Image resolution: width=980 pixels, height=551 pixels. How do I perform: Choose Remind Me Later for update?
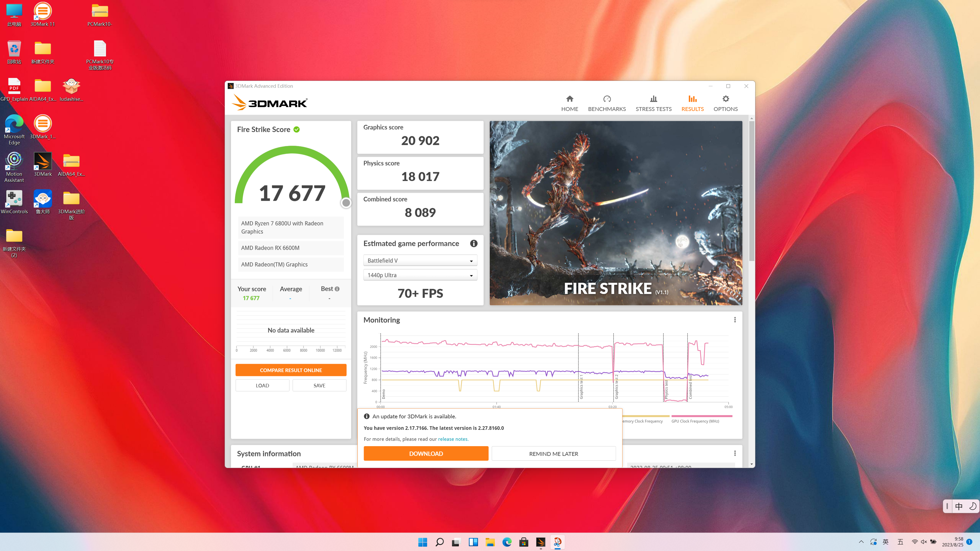pyautogui.click(x=554, y=454)
